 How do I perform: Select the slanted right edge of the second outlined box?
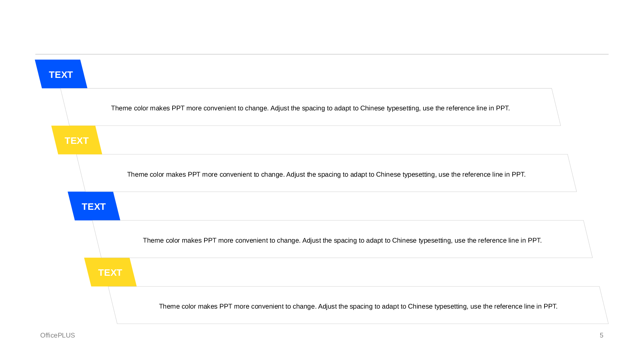point(572,173)
